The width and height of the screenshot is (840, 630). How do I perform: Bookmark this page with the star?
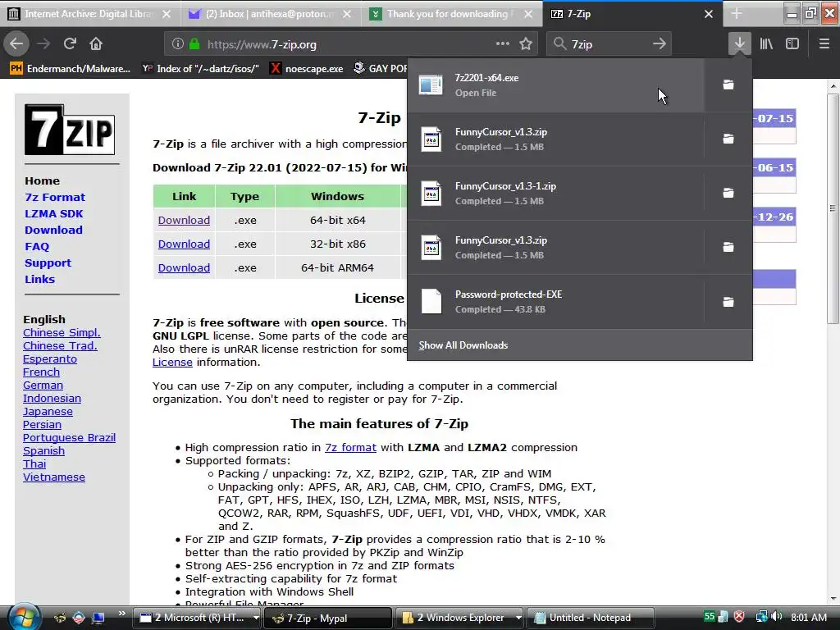click(526, 44)
